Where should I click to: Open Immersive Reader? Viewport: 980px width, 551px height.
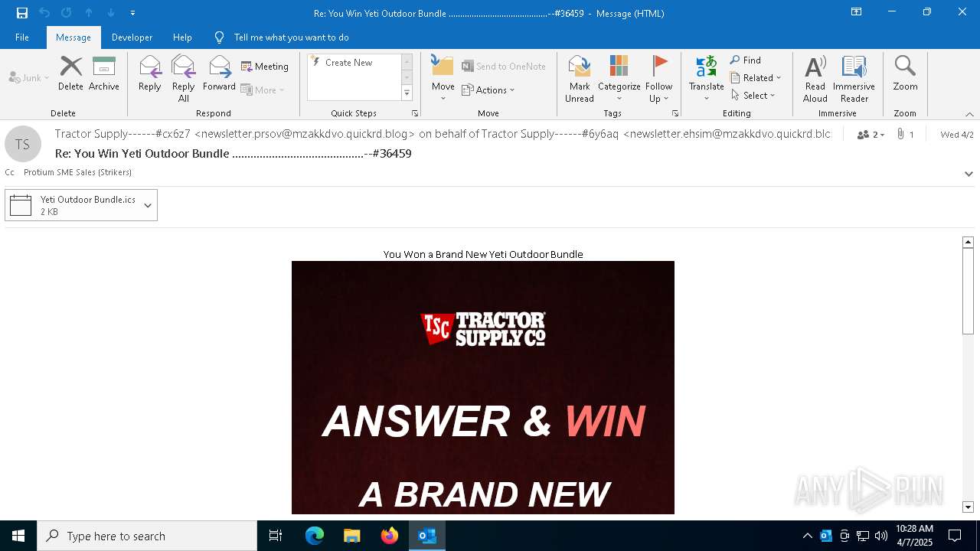[x=854, y=79]
